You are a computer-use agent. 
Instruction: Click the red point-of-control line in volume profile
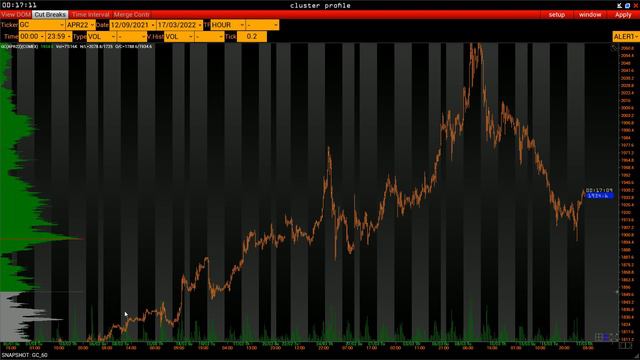click(42, 239)
